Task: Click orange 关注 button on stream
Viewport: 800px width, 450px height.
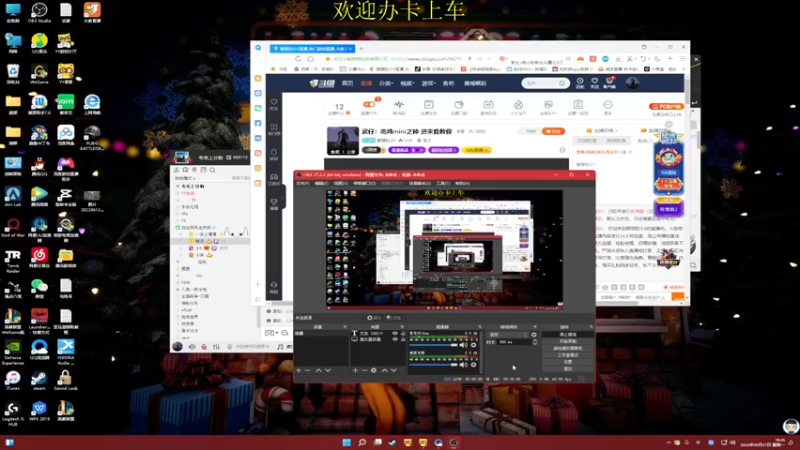Action: (x=553, y=131)
